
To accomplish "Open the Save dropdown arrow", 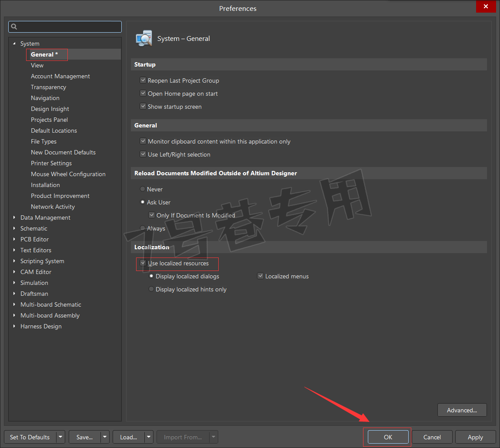I will pos(105,437).
